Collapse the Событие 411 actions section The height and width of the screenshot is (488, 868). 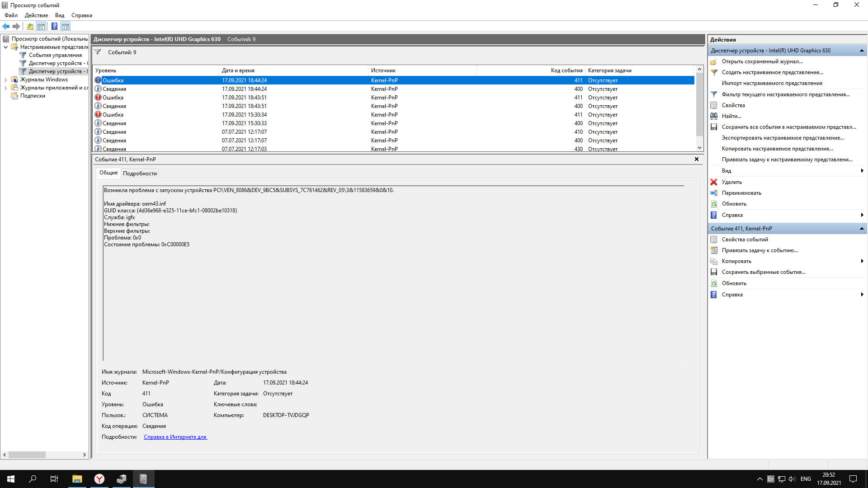862,229
